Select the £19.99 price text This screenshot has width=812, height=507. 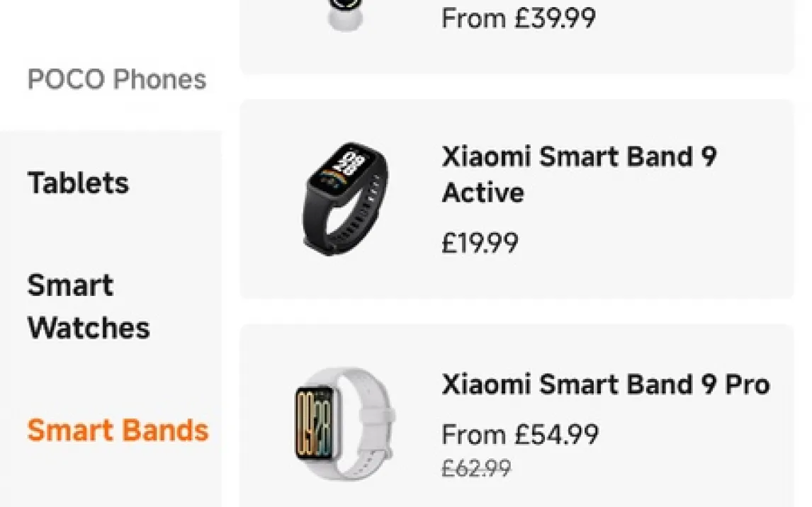(480, 244)
